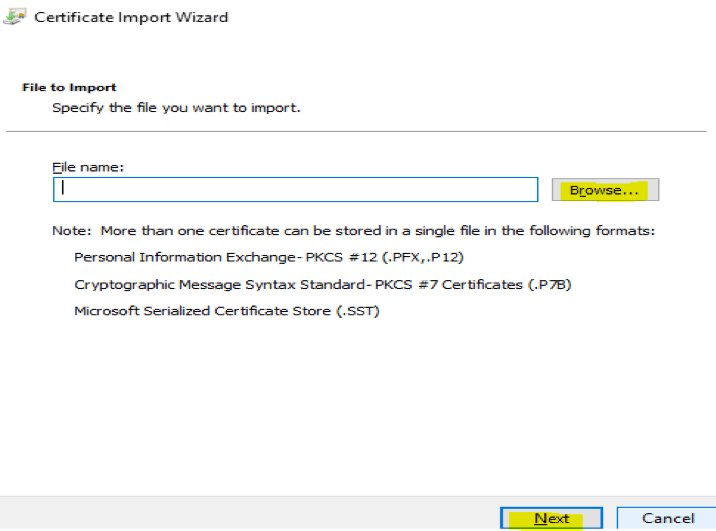Click the Certificate Import Wizard icon
Image resolution: width=716 pixels, height=531 pixels.
pyautogui.click(x=14, y=17)
